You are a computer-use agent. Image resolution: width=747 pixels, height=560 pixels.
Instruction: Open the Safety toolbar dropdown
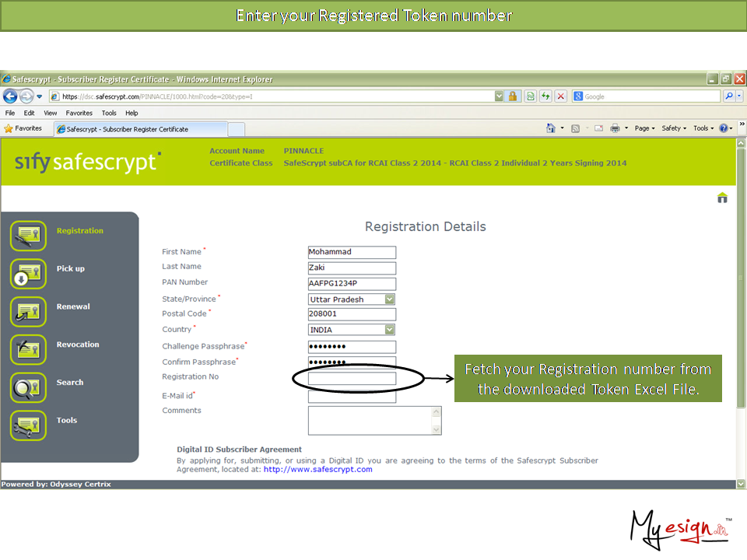point(673,128)
